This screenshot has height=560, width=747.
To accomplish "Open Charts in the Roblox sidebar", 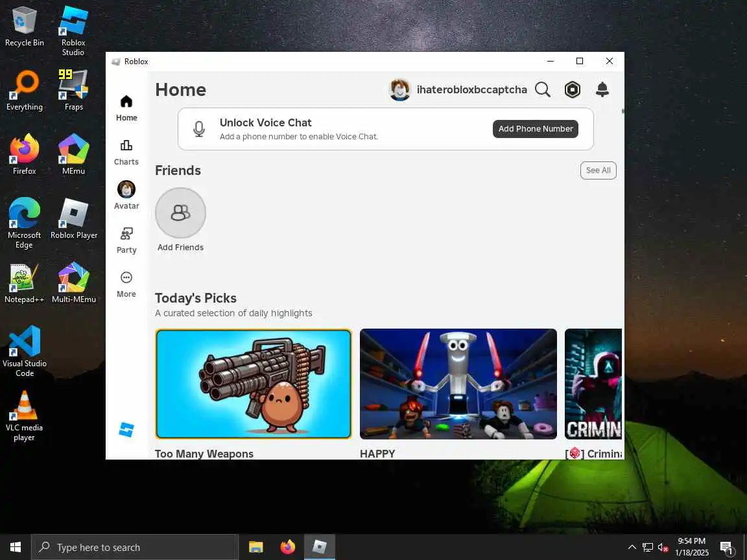I will (126, 152).
